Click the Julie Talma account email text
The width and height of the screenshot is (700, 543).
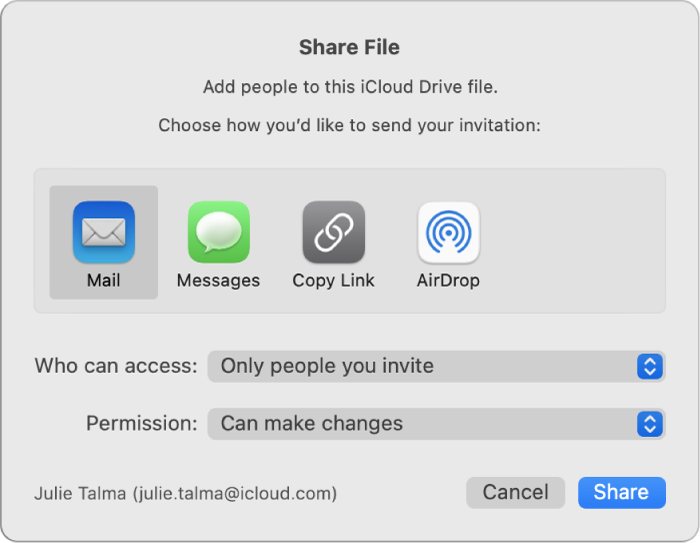[186, 493]
